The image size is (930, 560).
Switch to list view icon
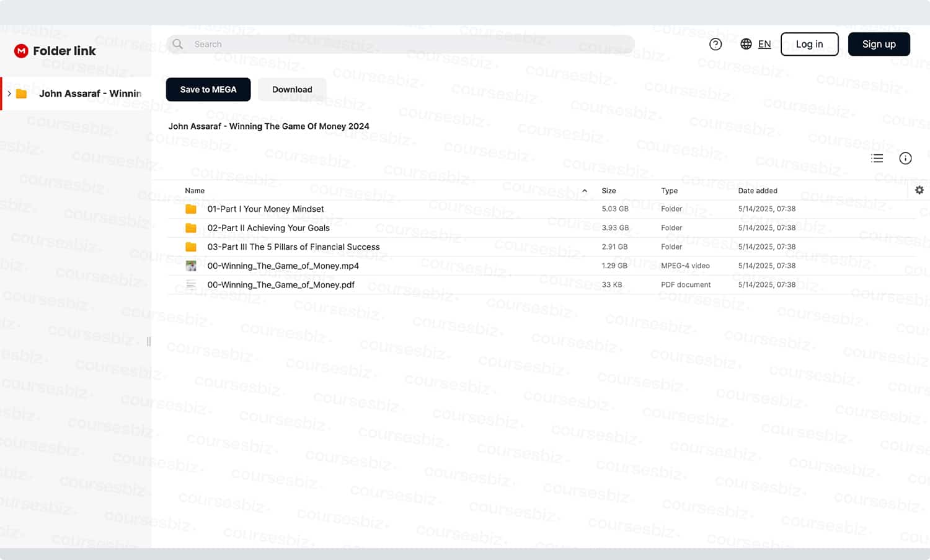pyautogui.click(x=877, y=159)
